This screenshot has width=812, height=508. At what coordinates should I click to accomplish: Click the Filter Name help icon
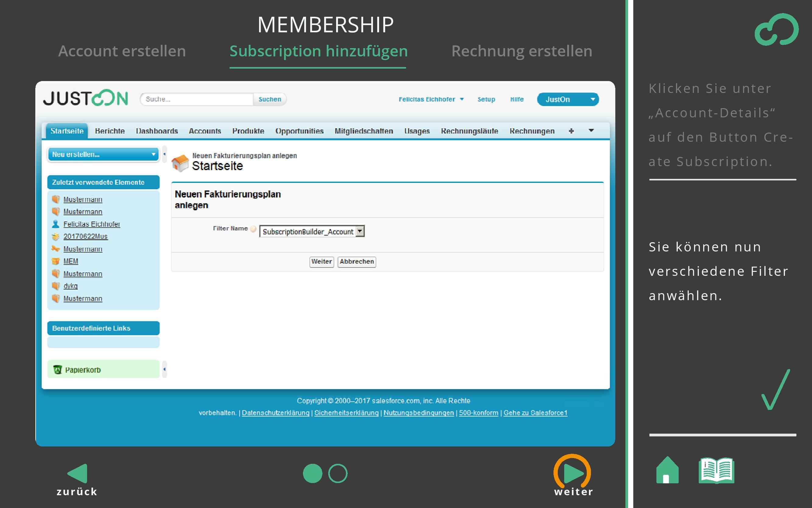pos(253,229)
